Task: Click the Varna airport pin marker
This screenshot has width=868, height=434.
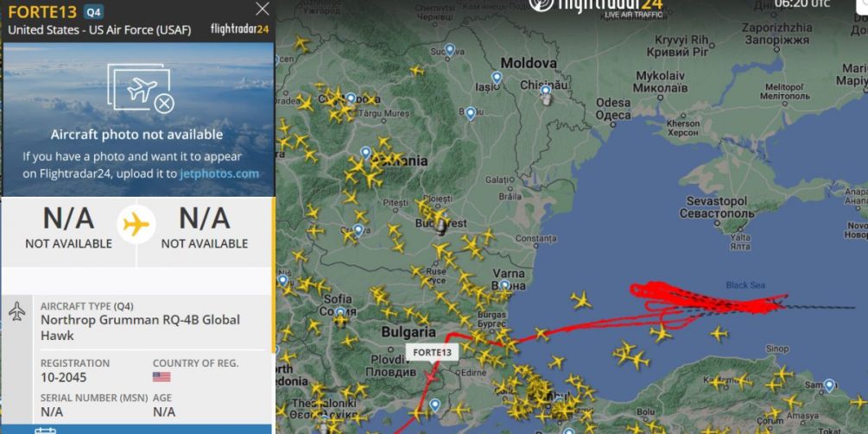Action: tap(504, 286)
